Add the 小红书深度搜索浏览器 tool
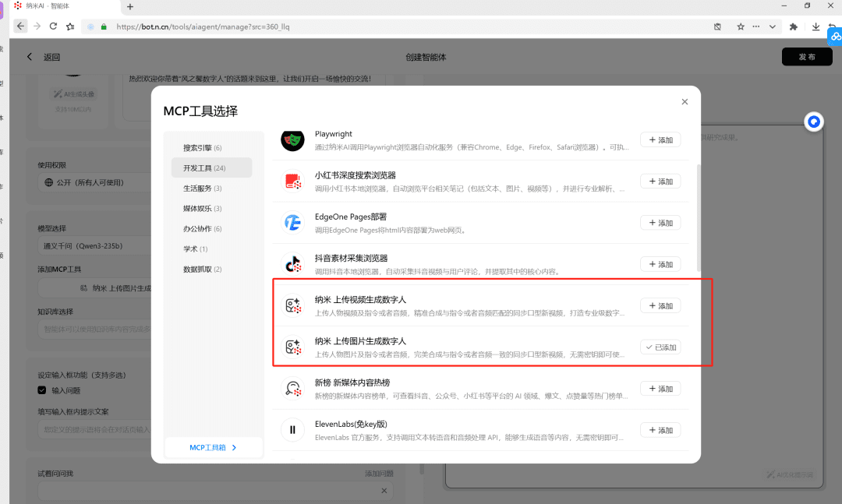The image size is (842, 504). pyautogui.click(x=660, y=182)
